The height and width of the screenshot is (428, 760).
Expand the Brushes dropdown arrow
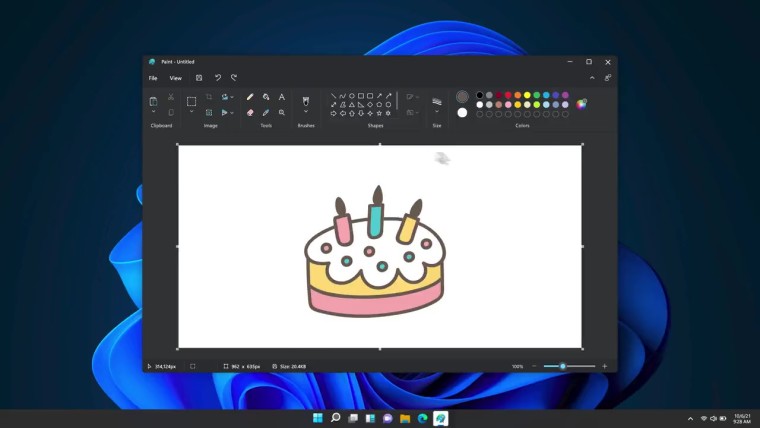[306, 112]
